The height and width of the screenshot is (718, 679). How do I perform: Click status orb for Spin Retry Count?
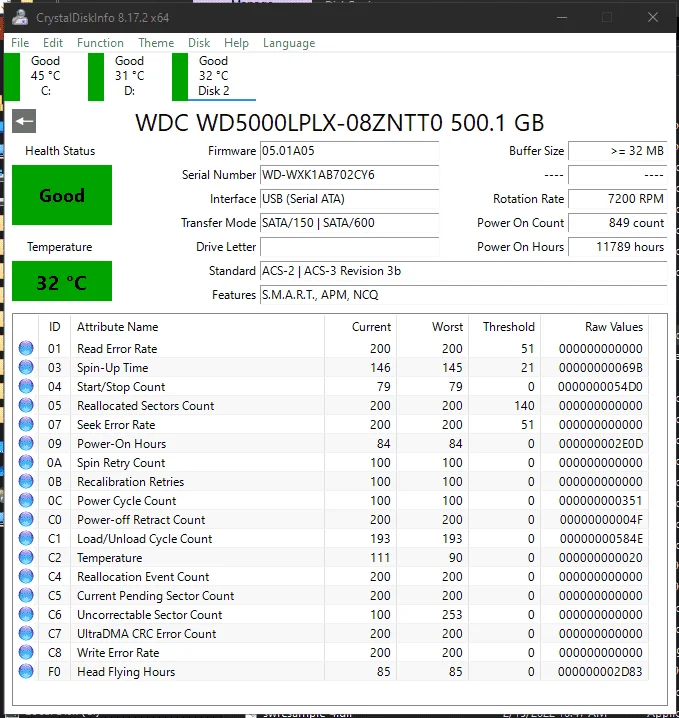(x=26, y=462)
